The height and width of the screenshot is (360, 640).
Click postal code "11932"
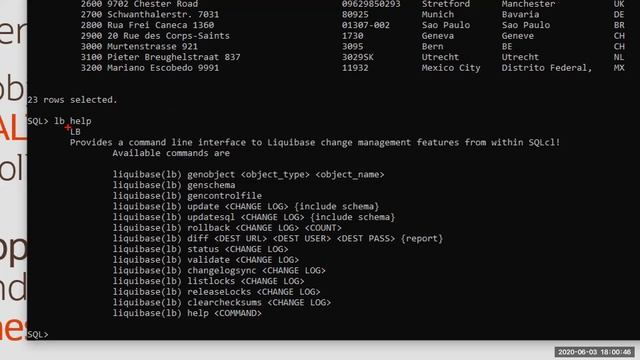pos(355,68)
